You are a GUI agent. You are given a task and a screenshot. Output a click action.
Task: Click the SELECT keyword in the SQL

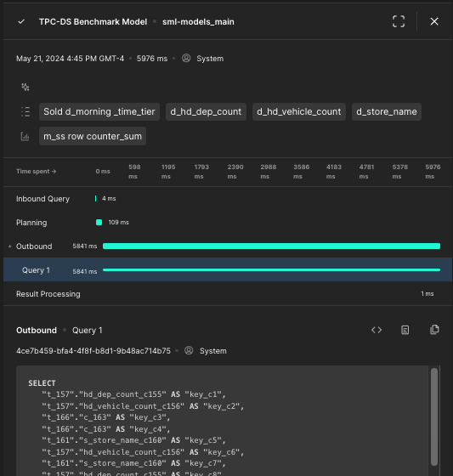pos(42,383)
